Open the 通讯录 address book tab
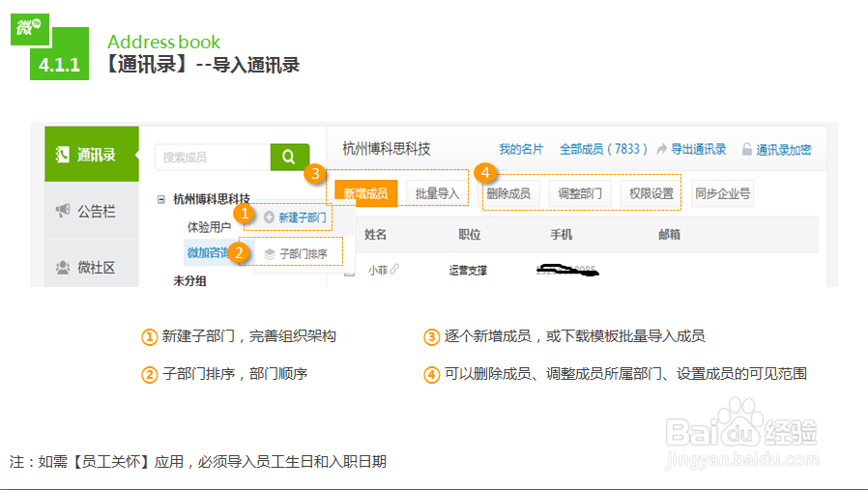 (92, 155)
